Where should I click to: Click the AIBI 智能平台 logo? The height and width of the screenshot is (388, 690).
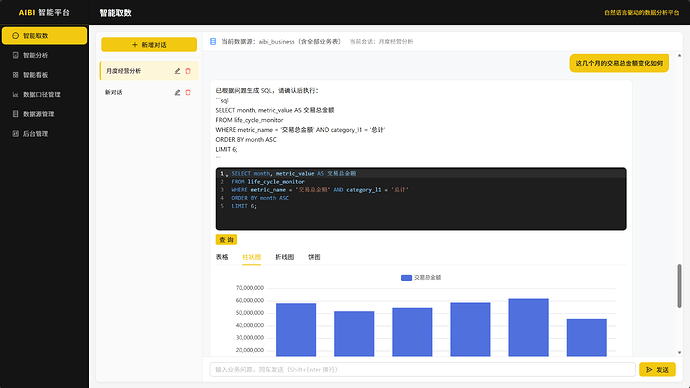[x=44, y=12]
